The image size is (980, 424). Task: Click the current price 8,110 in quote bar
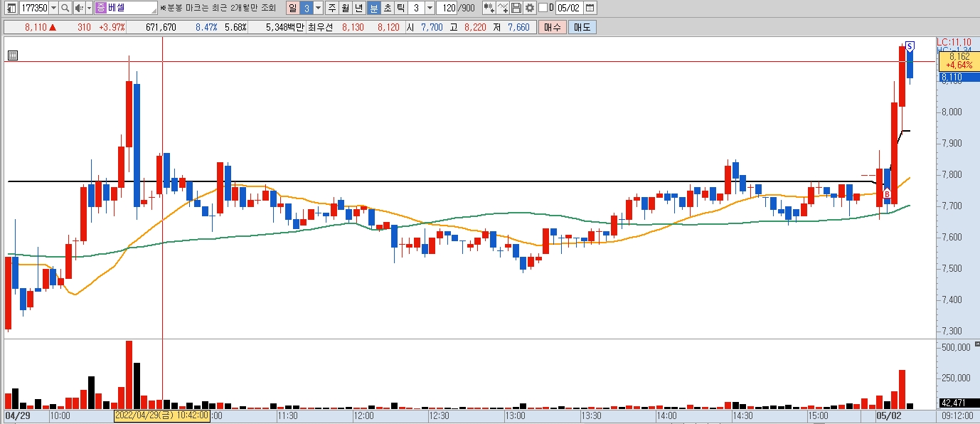coord(36,27)
